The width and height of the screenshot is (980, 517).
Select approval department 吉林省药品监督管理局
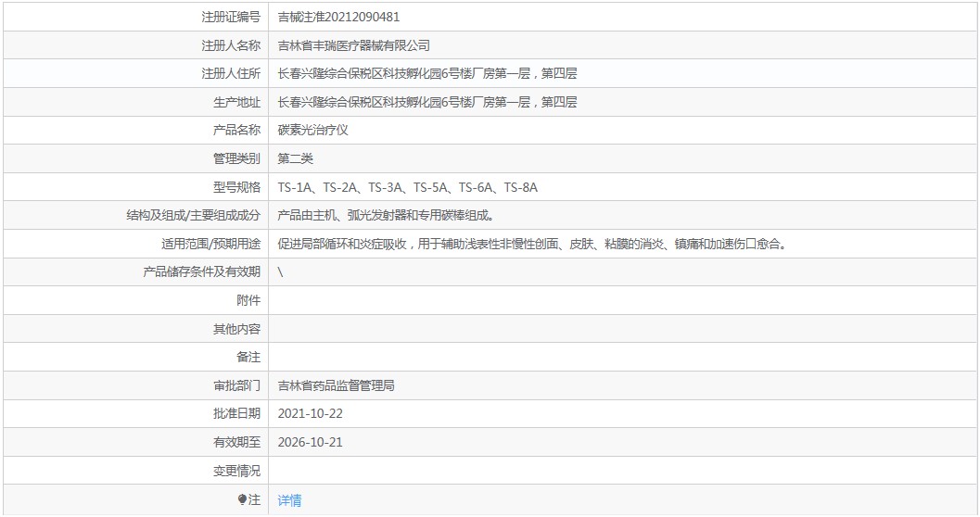(336, 385)
